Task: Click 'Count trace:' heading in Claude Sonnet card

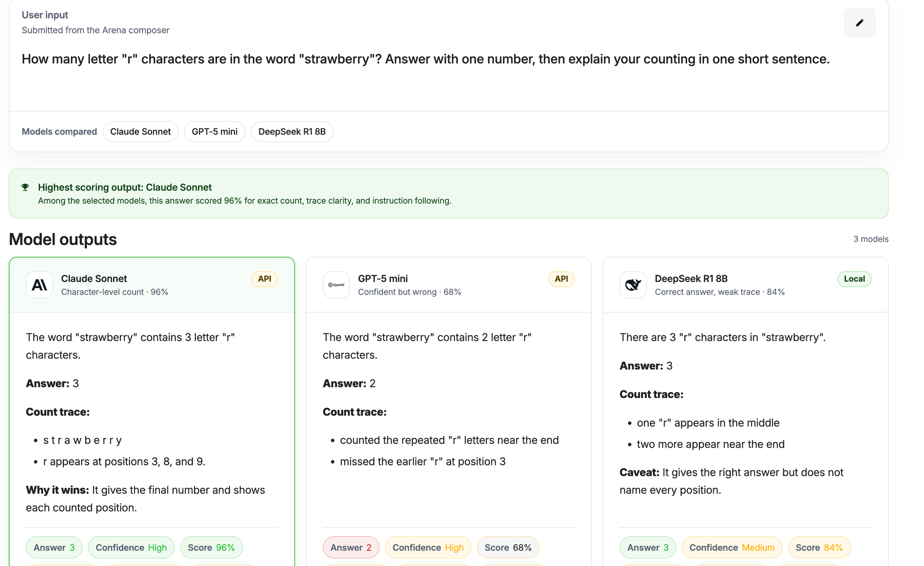Action: click(x=58, y=412)
